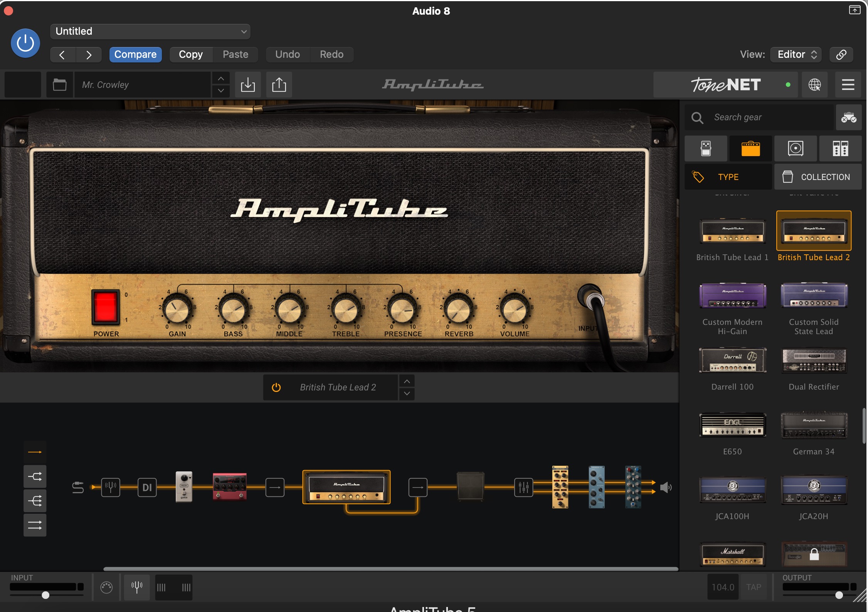Open the ToneNET panel
The height and width of the screenshot is (612, 868).
coord(725,84)
